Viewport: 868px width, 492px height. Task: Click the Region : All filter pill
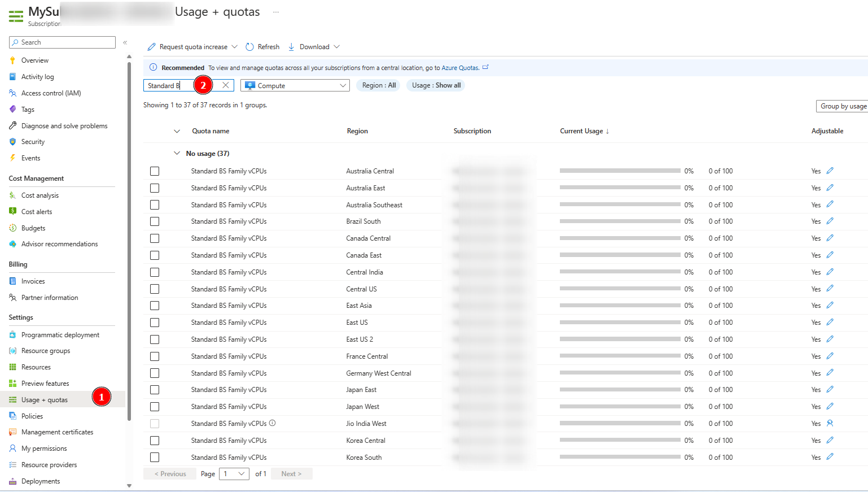click(x=379, y=85)
